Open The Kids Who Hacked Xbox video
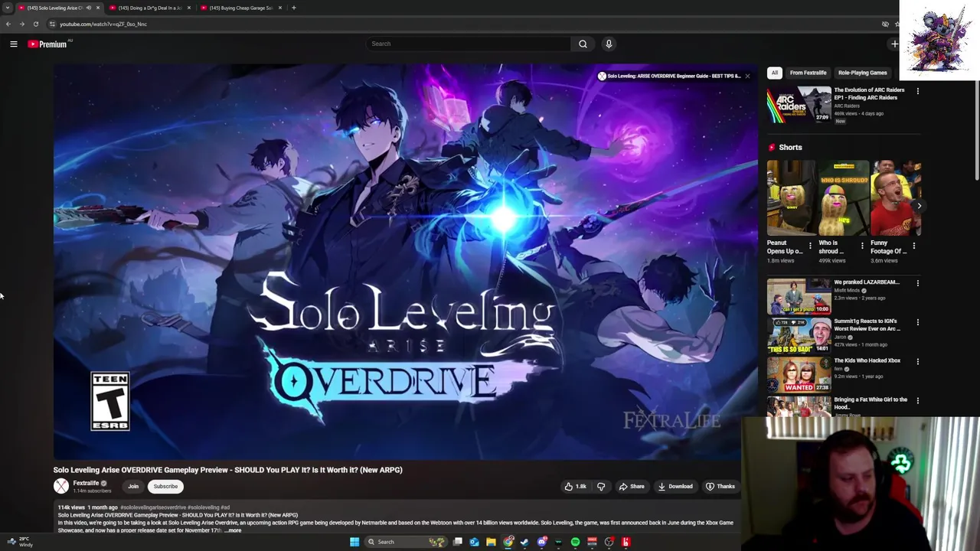 [799, 374]
